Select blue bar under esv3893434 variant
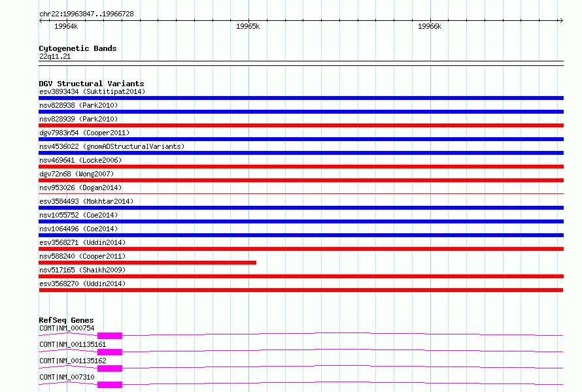582x392 pixels. [301, 98]
